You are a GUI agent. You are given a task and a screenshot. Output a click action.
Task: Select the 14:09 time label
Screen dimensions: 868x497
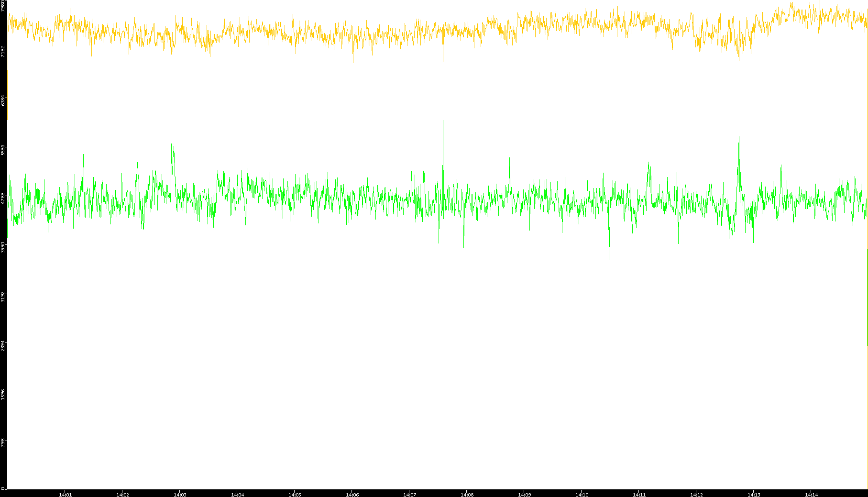pos(524,495)
